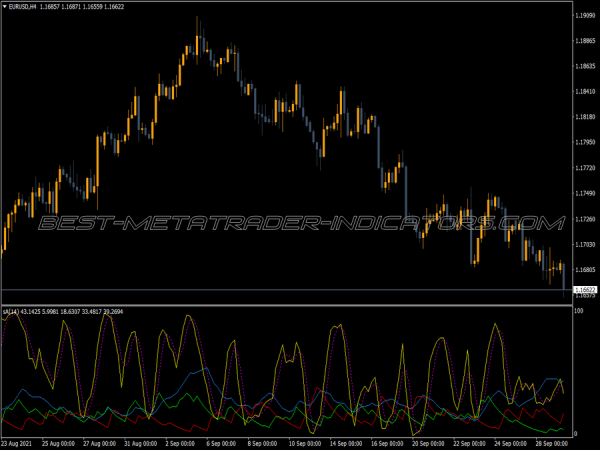Screen dimensions: 600x450
Task: Click the 1.18410 price axis label
Action: [585, 91]
